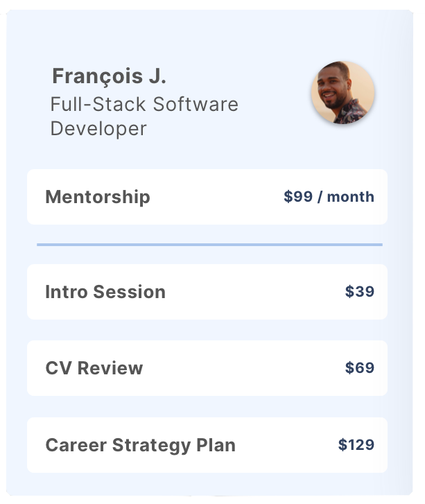Click the Intro Session label text
Image resolution: width=425 pixels, height=504 pixels.
click(105, 292)
